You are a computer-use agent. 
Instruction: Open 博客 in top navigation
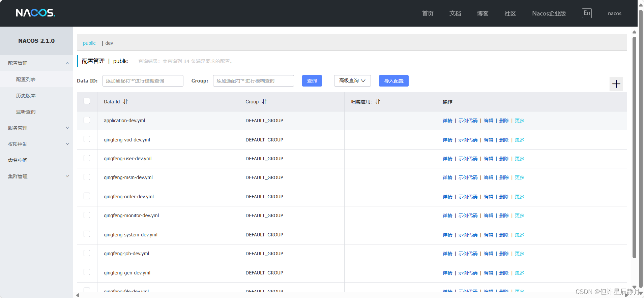click(482, 13)
